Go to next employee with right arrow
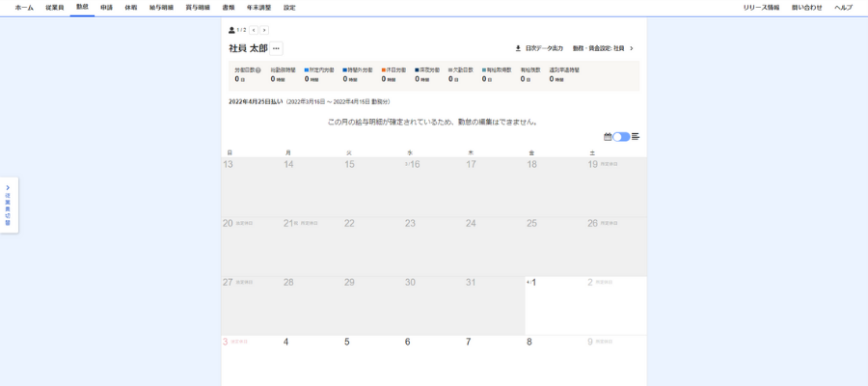 [264, 30]
